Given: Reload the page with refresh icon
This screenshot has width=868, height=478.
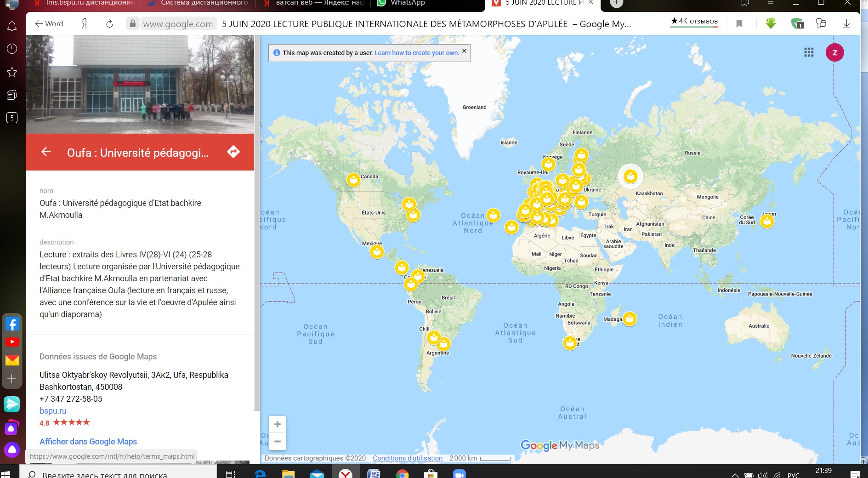Looking at the screenshot, I should point(109,24).
